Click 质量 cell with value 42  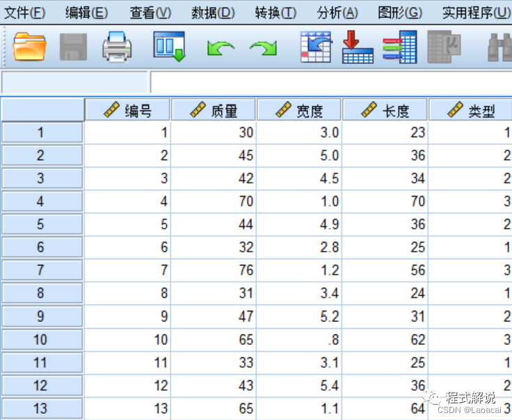[214, 179]
